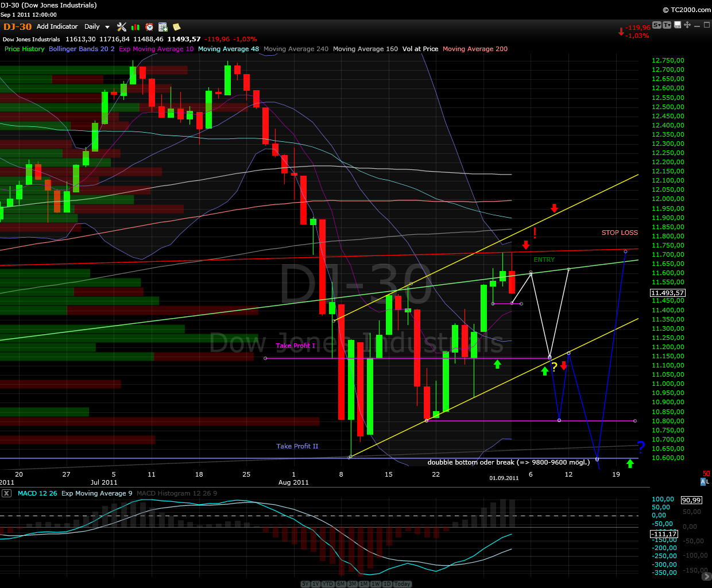Image resolution: width=712 pixels, height=588 pixels.
Task: Click the blue A/L scale slider marker
Action: coord(703,482)
